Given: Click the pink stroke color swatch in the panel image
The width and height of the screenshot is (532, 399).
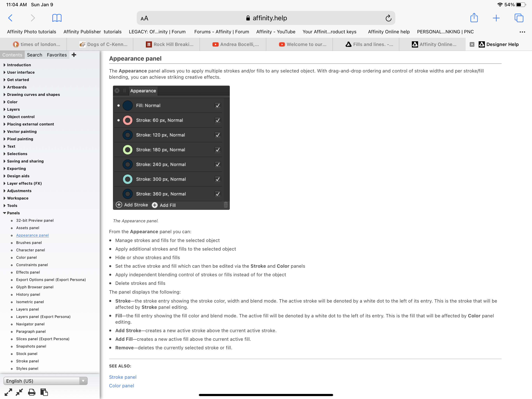Looking at the screenshot, I should click(128, 120).
